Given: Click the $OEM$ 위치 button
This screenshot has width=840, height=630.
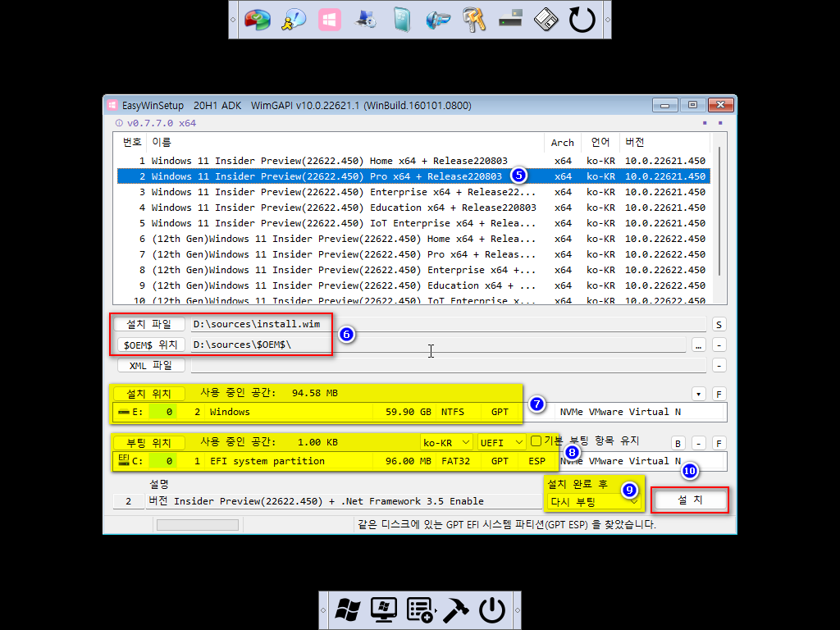Looking at the screenshot, I should pyautogui.click(x=151, y=345).
